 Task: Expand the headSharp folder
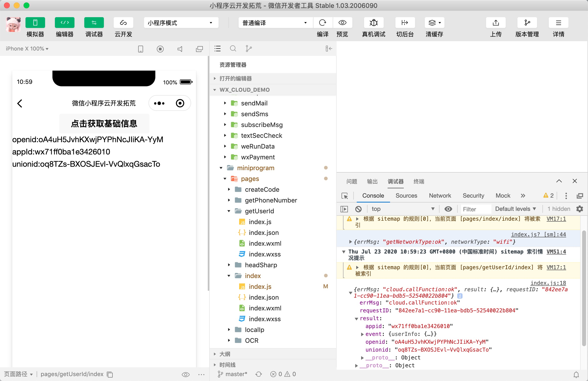pos(261,265)
